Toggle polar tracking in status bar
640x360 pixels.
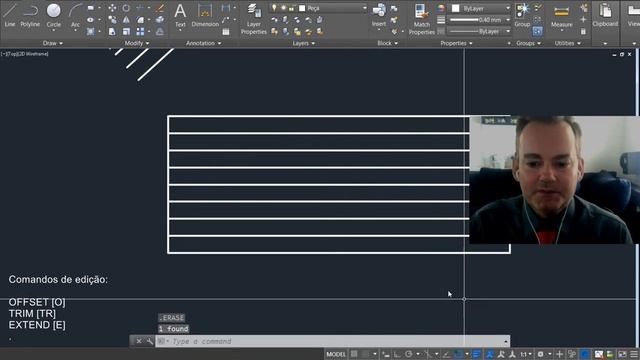coord(408,354)
